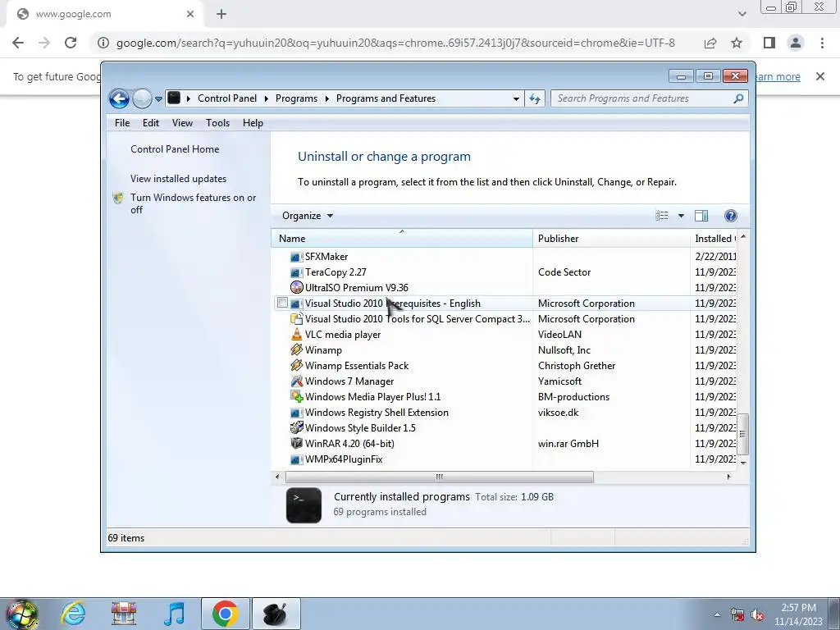Dismiss the Google info bar
This screenshot has width=840, height=630.
coord(820,76)
